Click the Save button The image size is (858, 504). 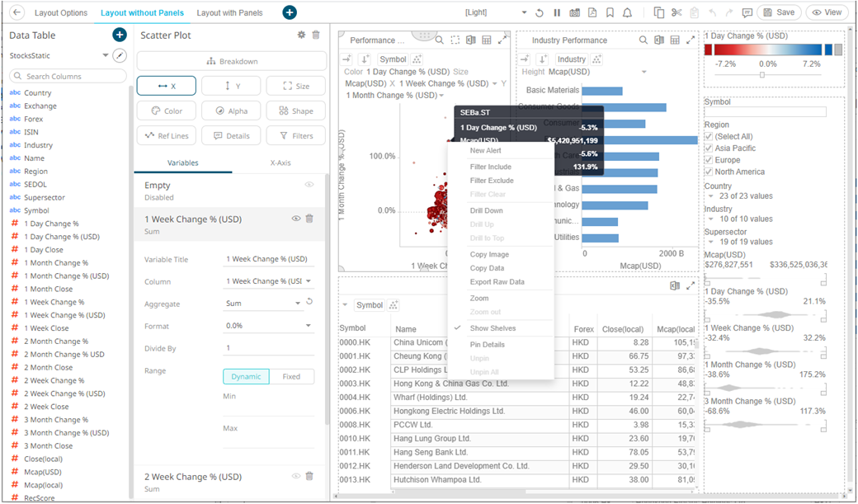pos(780,12)
